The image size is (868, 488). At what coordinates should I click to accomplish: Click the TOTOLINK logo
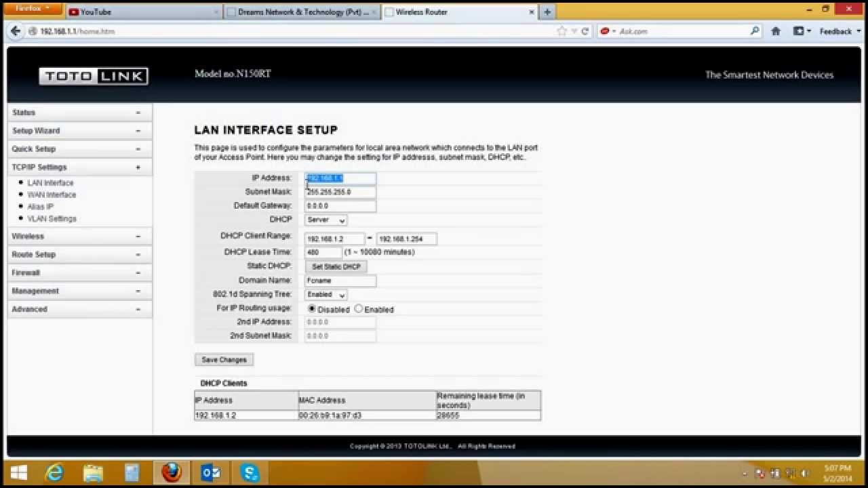(94, 76)
